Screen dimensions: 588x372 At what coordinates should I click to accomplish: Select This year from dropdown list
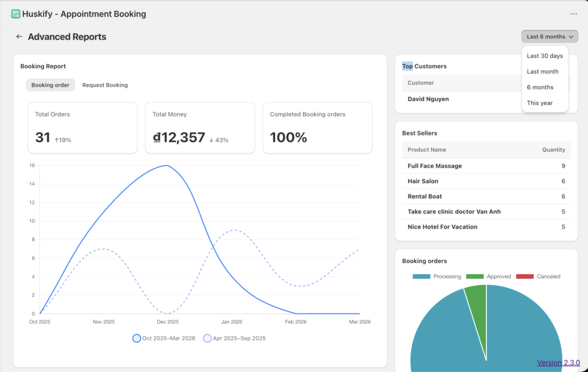point(540,103)
